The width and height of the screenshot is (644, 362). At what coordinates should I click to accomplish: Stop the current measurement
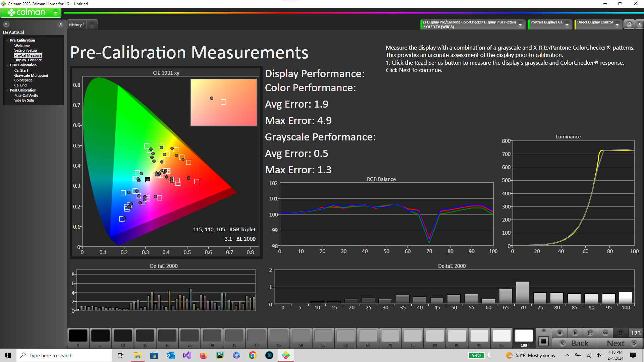[559, 333]
